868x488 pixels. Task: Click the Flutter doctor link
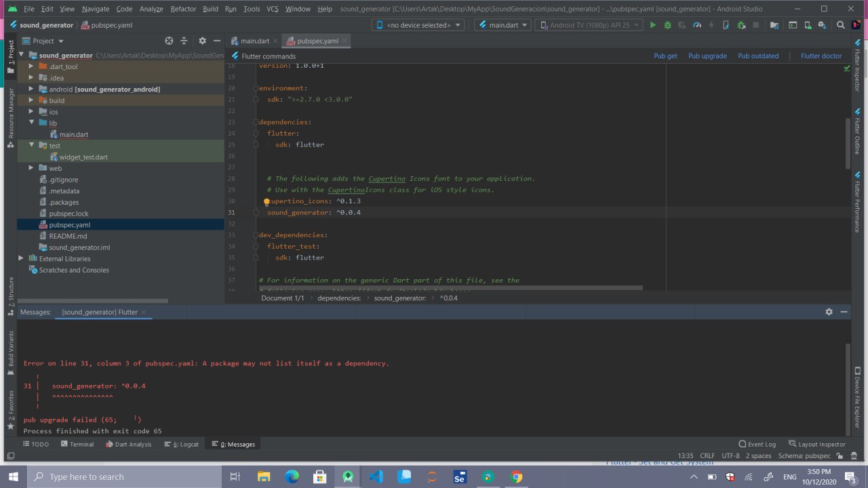pos(821,56)
